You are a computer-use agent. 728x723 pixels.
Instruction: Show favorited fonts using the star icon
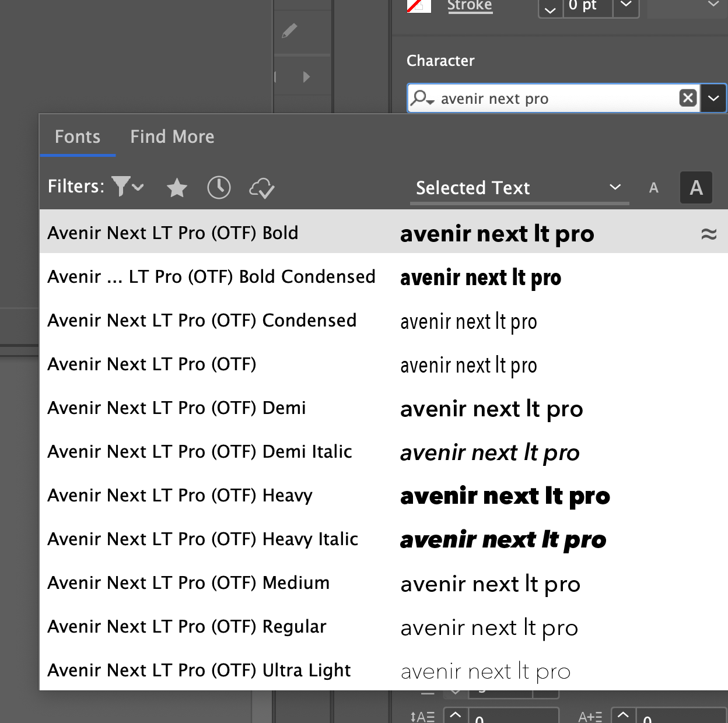click(x=177, y=188)
